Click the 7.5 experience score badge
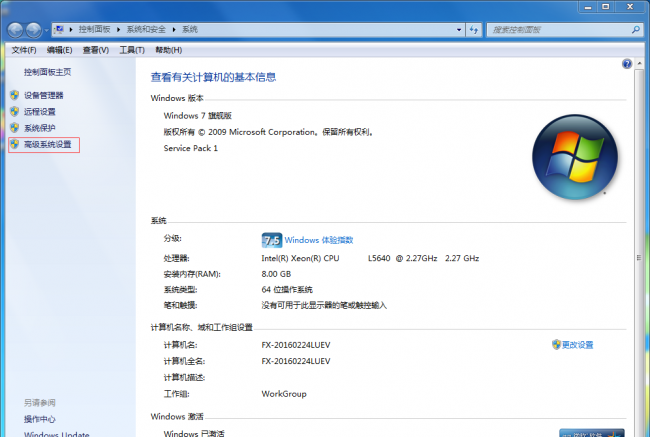Screen dimensions: 650x437 [x=272, y=240]
